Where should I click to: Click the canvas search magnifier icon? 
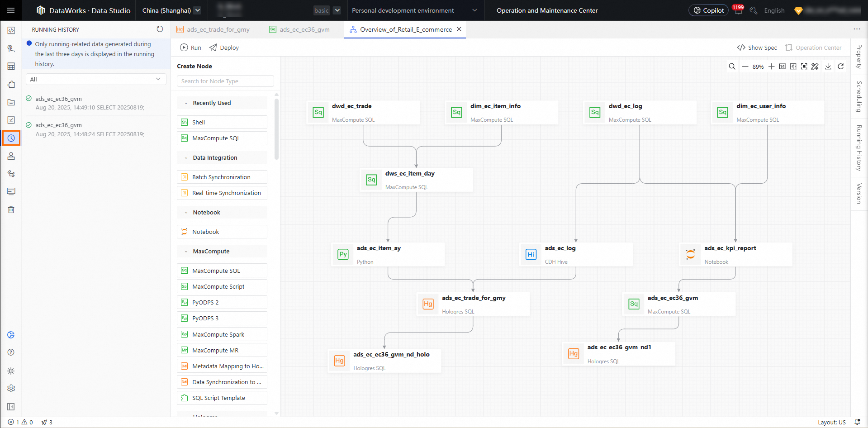click(732, 67)
